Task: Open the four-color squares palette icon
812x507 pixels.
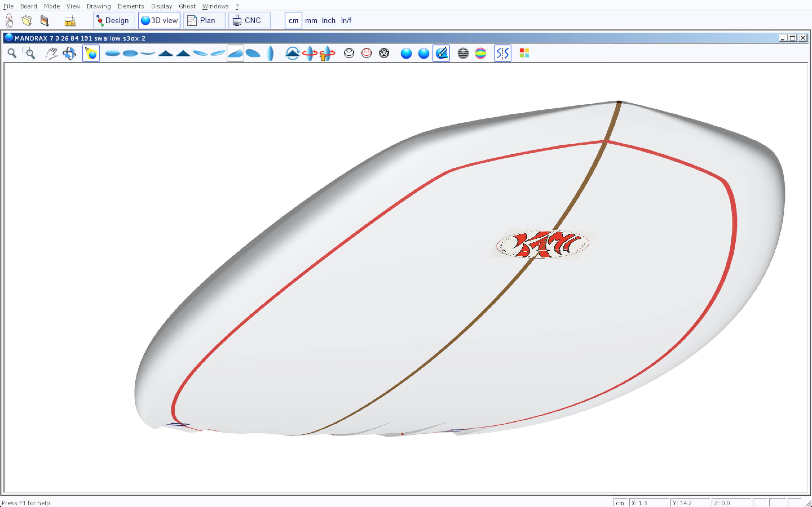Action: tap(524, 53)
